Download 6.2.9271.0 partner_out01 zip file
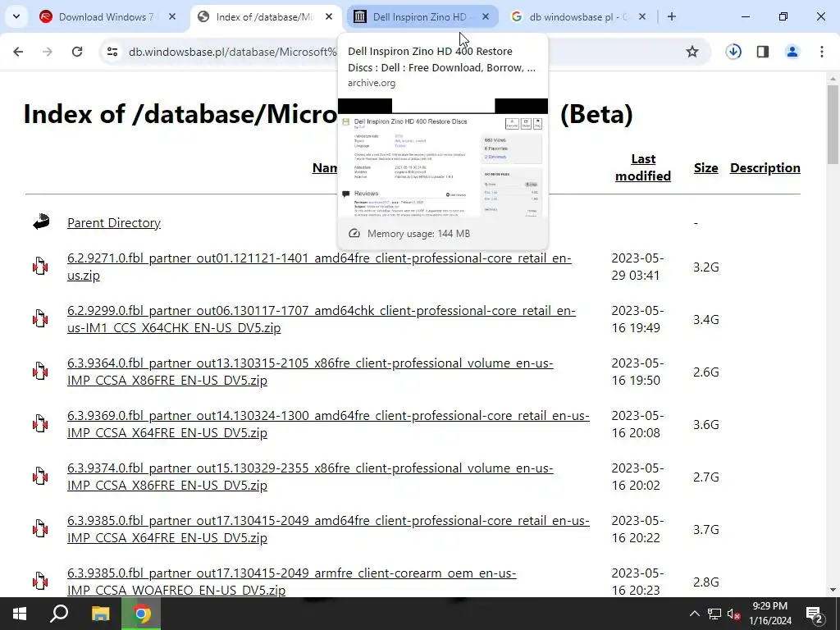The height and width of the screenshot is (630, 840). 319,267
